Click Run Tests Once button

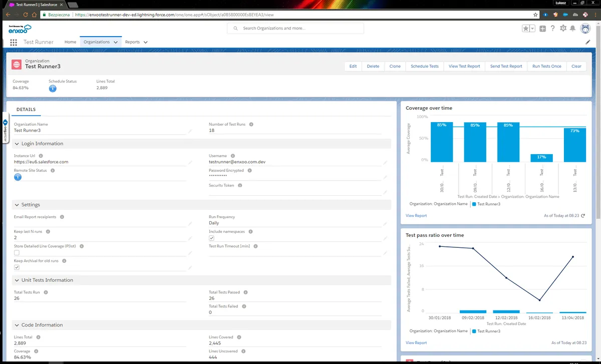coord(547,66)
